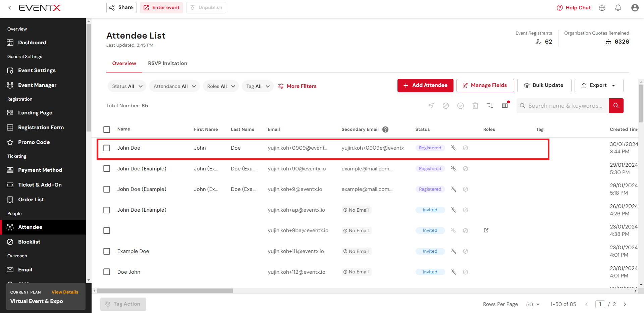Select checkbox for yujin.koh+0909 John Doe
The image size is (644, 313).
(x=107, y=148)
